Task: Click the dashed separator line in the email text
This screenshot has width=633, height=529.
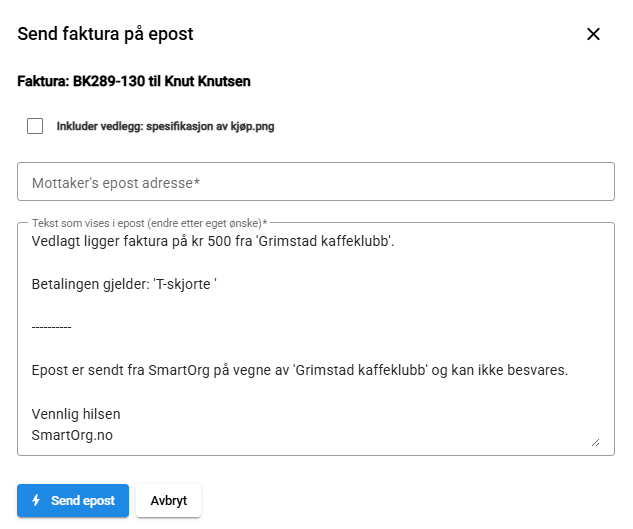Action: coord(52,327)
